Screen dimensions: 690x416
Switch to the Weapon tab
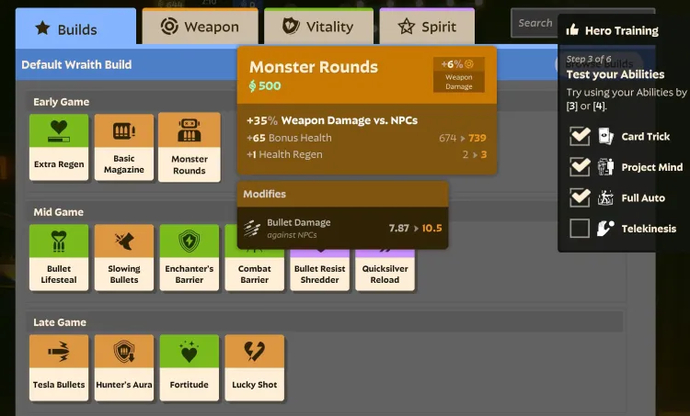point(200,27)
